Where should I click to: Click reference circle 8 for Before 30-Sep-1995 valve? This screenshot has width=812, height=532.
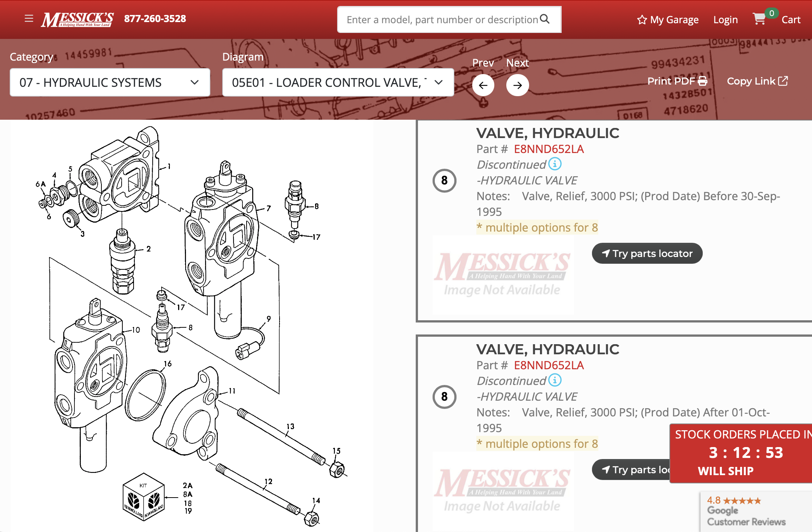[x=444, y=181]
